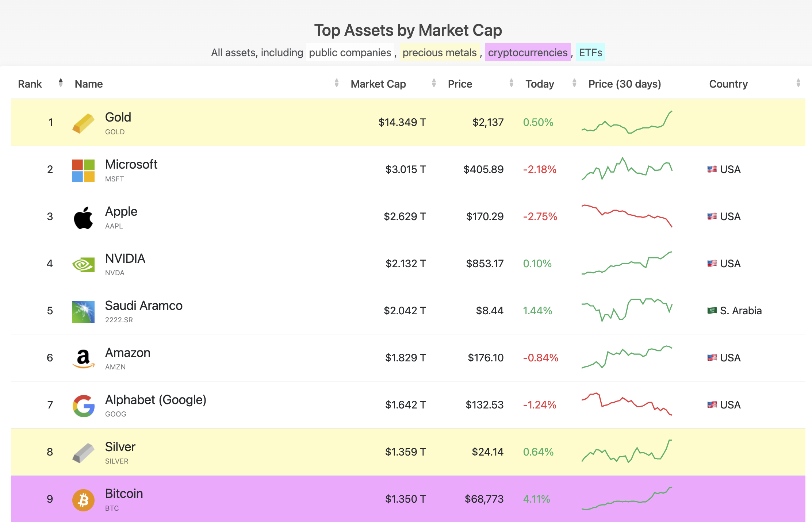Click the Today column header
The height and width of the screenshot is (522, 812).
[x=540, y=84]
